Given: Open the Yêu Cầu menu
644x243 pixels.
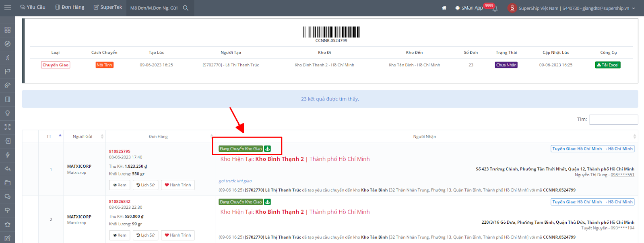Looking at the screenshot, I should tap(33, 7).
